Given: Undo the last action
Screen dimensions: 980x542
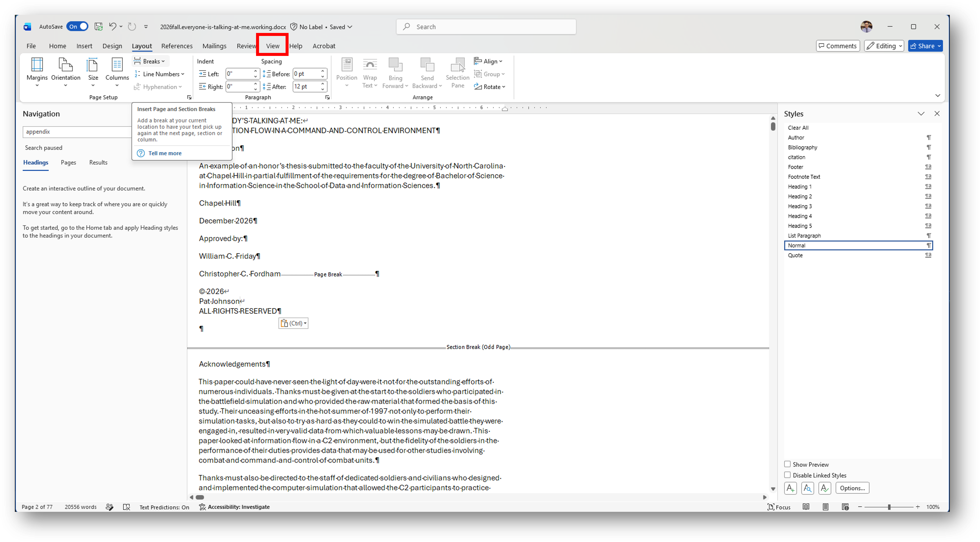Looking at the screenshot, I should click(x=113, y=27).
